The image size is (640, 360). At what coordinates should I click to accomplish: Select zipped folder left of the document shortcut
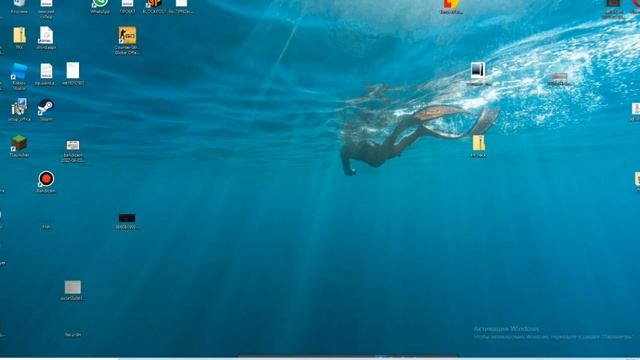19,38
